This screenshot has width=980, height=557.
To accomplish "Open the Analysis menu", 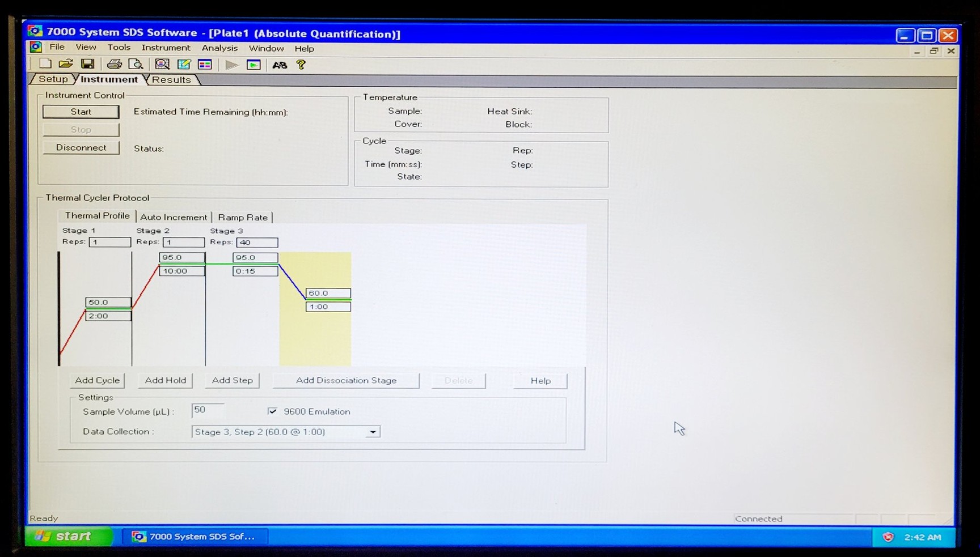I will click(219, 48).
